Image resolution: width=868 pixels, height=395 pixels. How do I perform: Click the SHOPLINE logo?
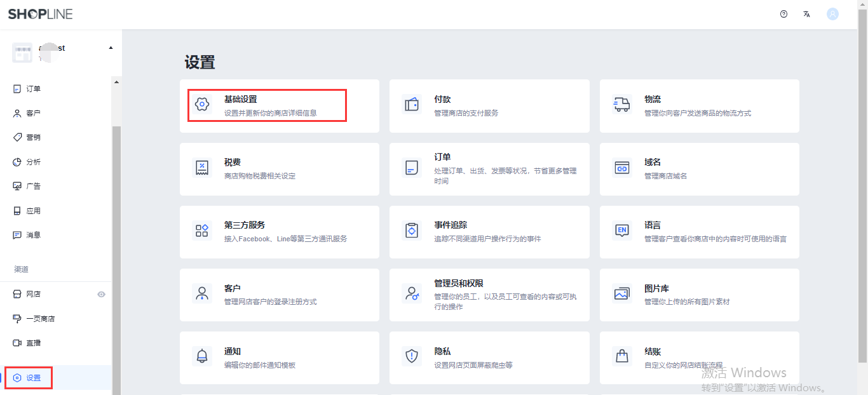(40, 14)
